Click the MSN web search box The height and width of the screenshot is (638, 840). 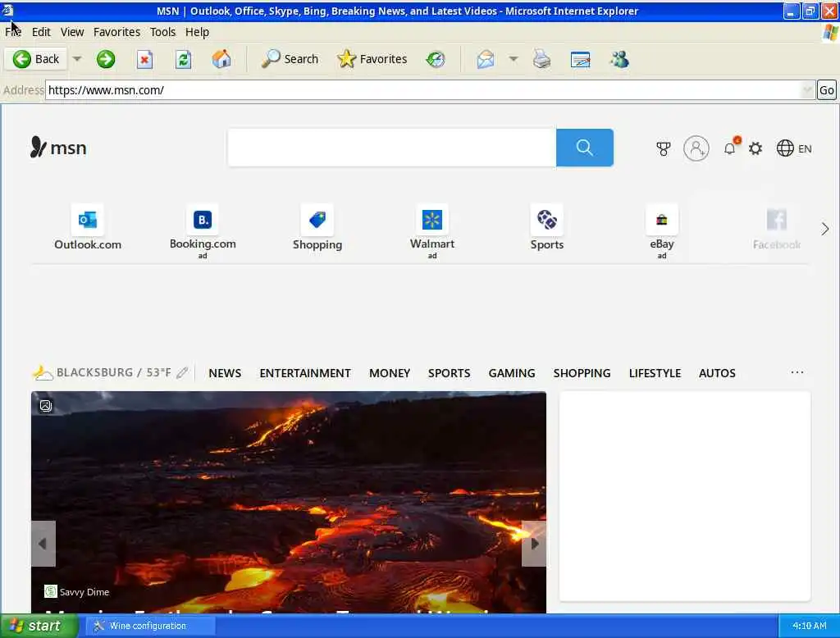point(392,148)
